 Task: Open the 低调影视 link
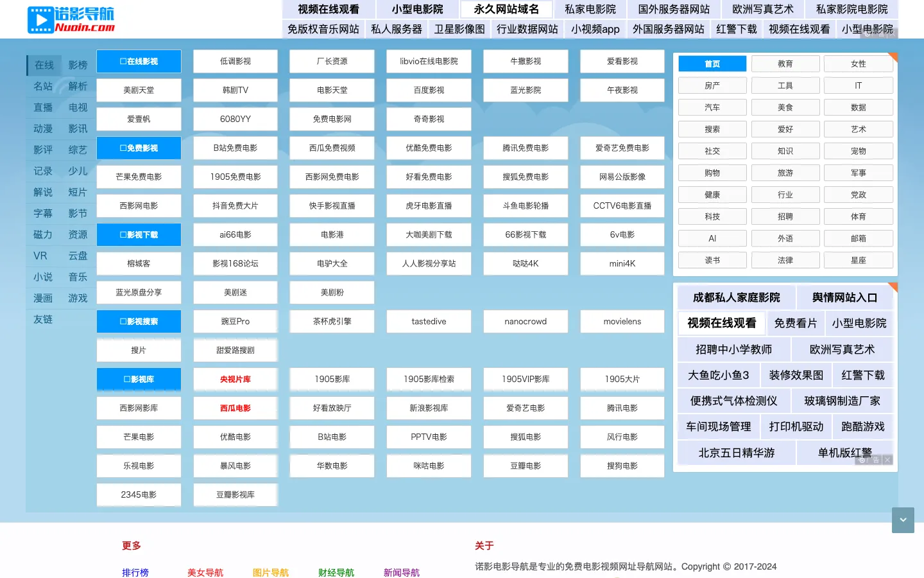tap(235, 62)
